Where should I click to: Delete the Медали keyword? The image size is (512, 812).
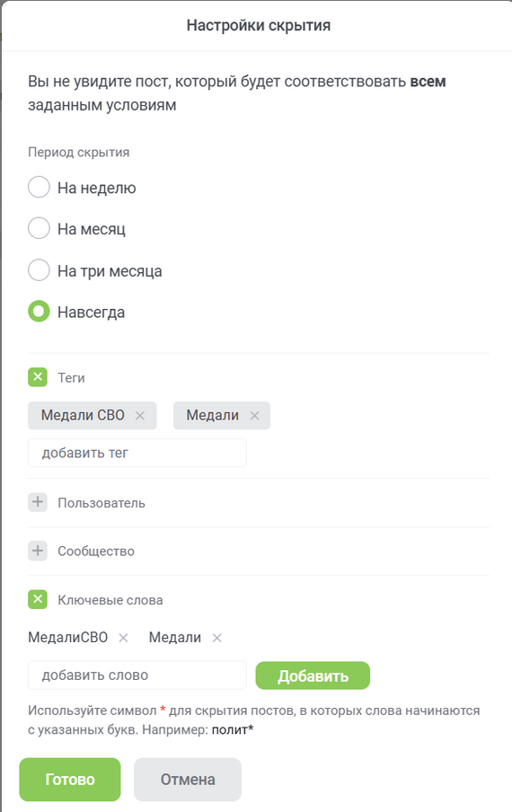tap(216, 638)
